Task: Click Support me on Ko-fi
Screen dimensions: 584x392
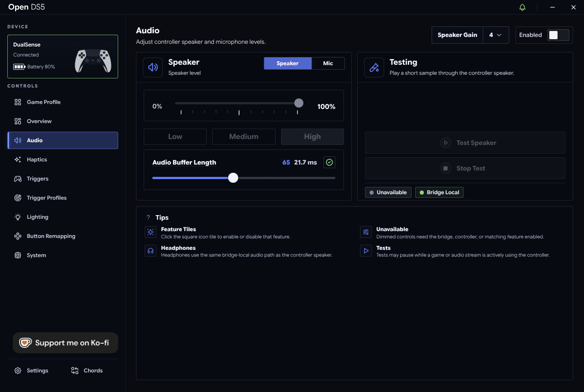Action: 65,343
